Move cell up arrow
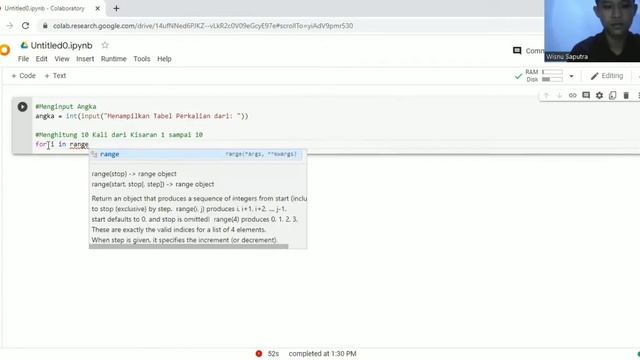640x360 pixels. [546, 96]
